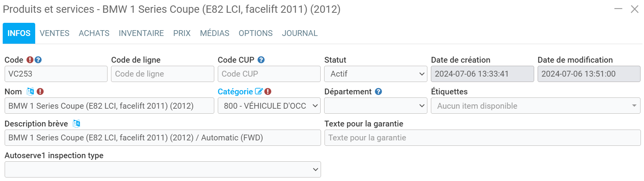Focus the Texte pour la garantie field
Screen dimensions: 644x181
482,138
